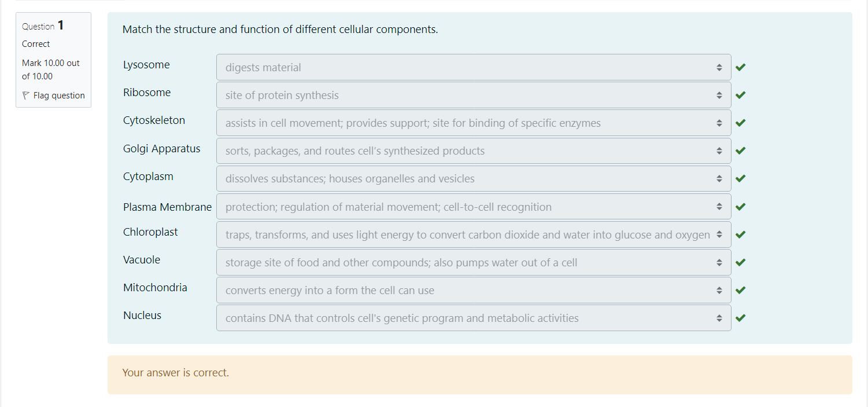Open the Lysosome answer dropdown

point(473,67)
